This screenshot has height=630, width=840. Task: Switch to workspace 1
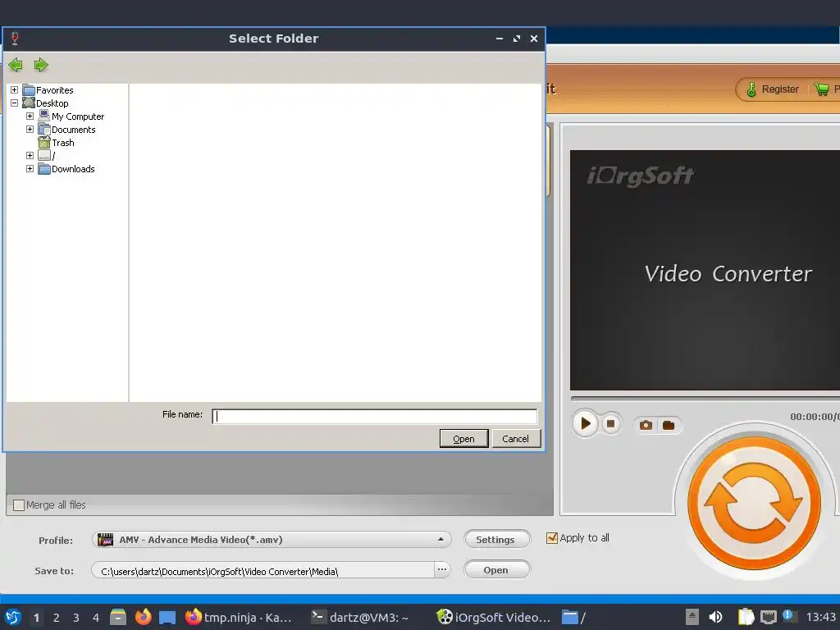(x=36, y=618)
